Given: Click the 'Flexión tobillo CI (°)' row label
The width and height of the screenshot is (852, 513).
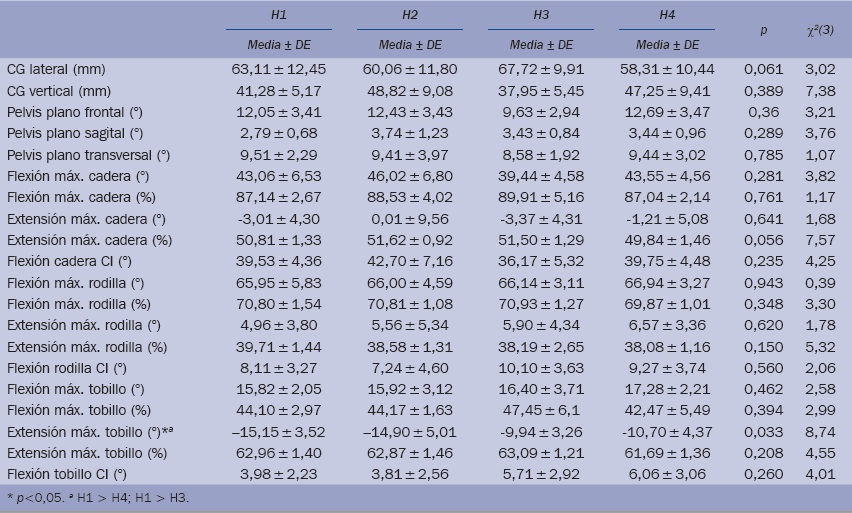Looking at the screenshot, I should (x=68, y=475).
